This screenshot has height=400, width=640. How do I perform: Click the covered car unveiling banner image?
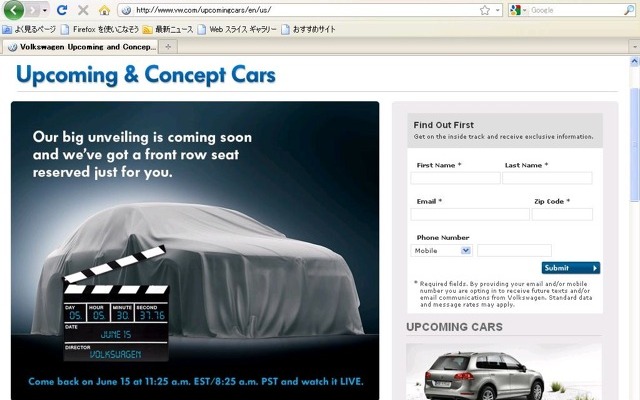[195, 250]
